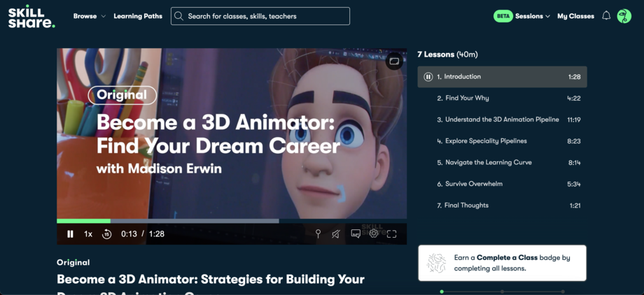Open Understand the 3D Animation Pipeline lesson

pyautogui.click(x=503, y=120)
